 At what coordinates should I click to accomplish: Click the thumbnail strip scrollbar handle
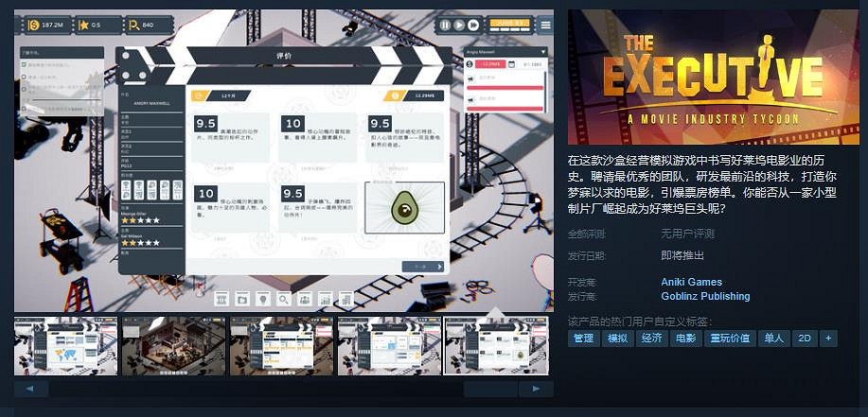click(x=490, y=389)
